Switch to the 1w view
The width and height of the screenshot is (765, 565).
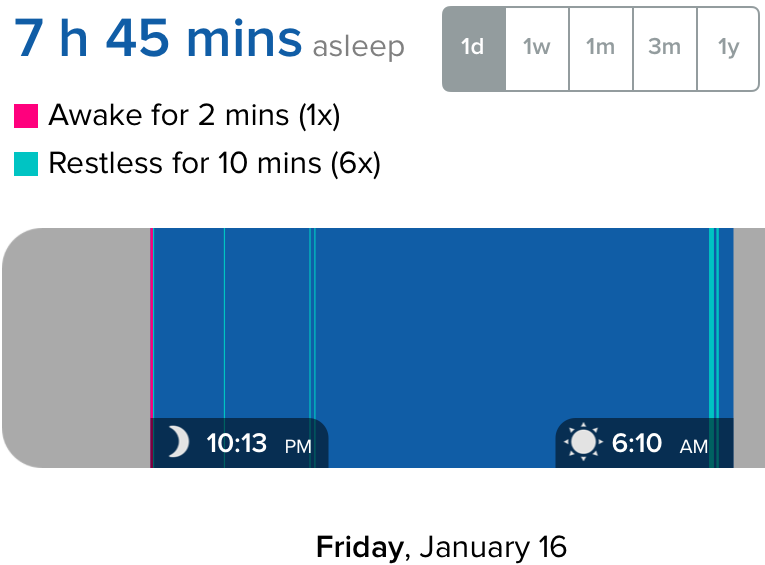coord(537,48)
